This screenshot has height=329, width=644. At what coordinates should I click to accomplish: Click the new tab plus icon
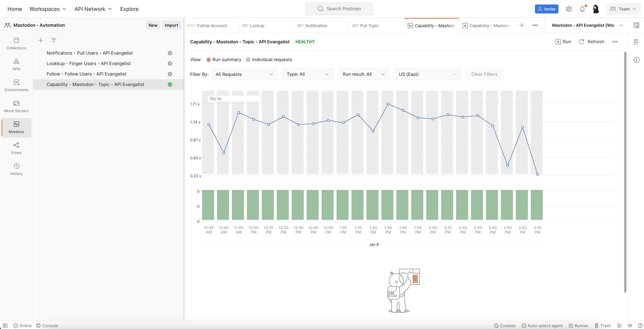click(522, 25)
